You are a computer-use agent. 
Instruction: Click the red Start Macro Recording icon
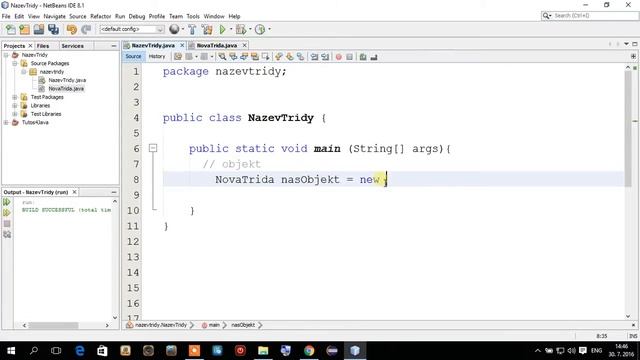338,57
